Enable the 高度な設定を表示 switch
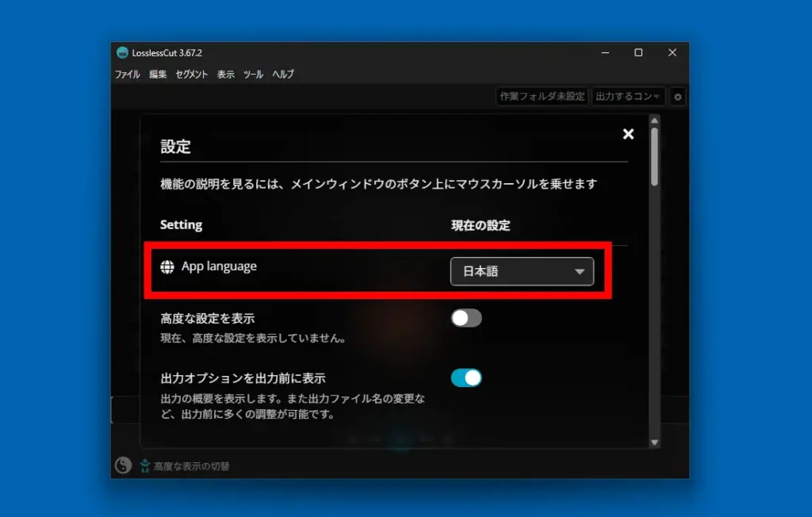This screenshot has height=517, width=812. coord(466,318)
